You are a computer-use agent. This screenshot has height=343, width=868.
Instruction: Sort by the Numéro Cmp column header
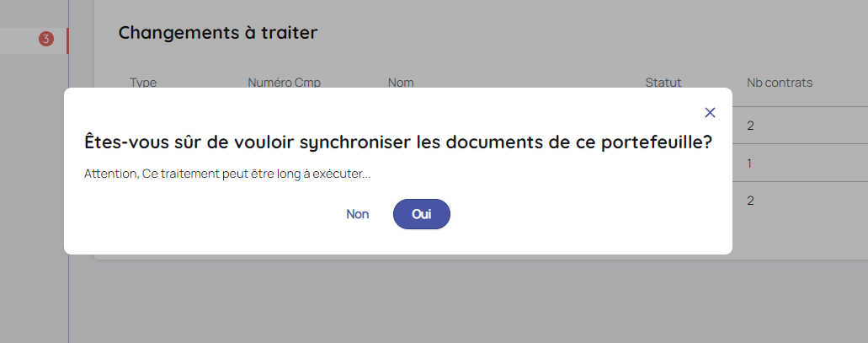click(x=285, y=83)
